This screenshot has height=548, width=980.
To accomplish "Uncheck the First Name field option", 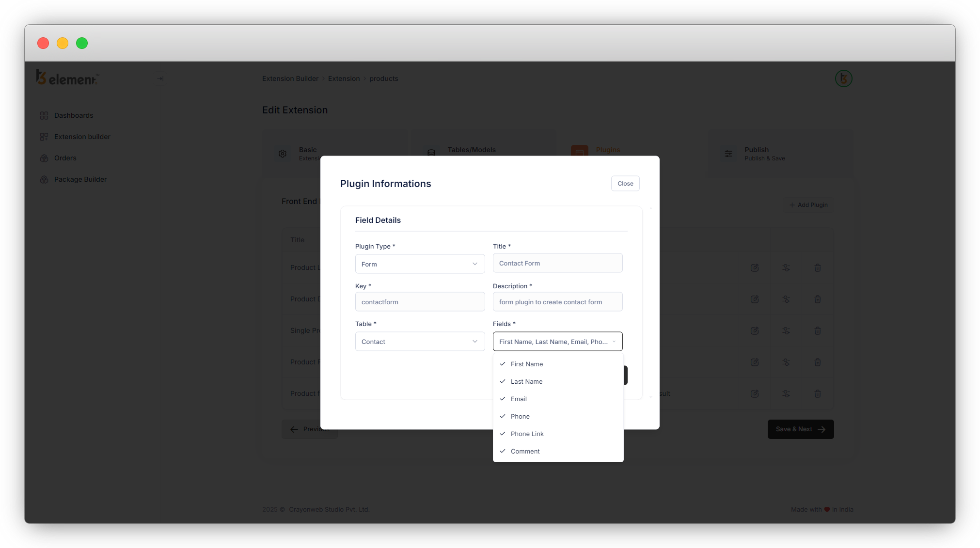I will coord(527,364).
